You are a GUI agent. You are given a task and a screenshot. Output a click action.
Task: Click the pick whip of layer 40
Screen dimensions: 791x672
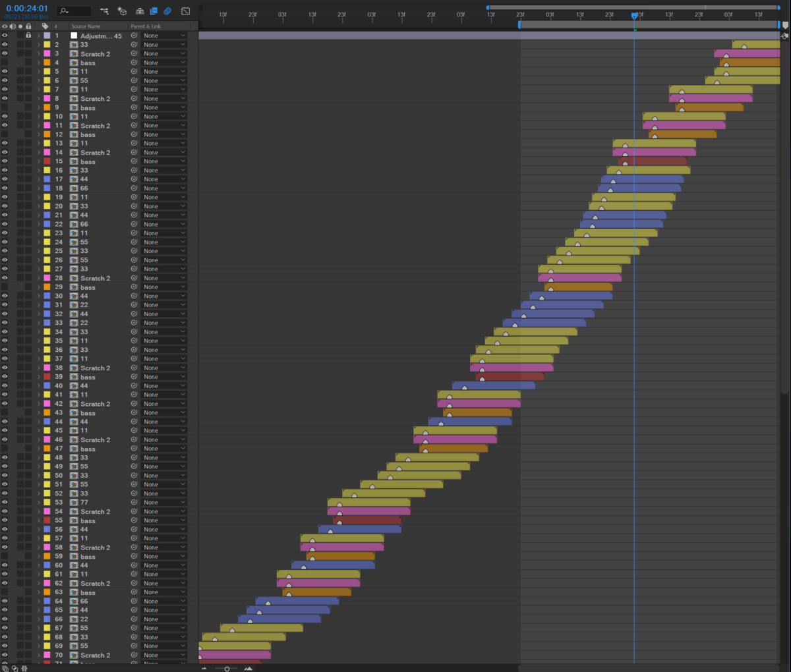point(134,386)
